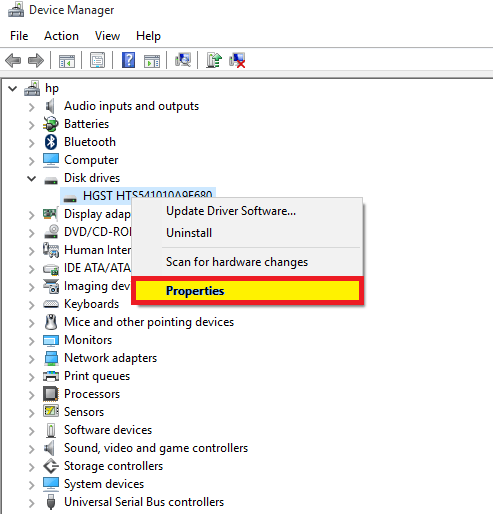This screenshot has width=493, height=514.
Task: Open the Help question mark icon
Action: [x=128, y=60]
